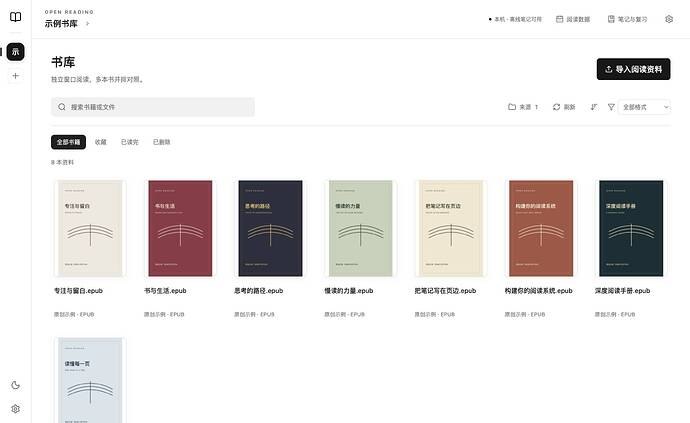Image resolution: width=690 pixels, height=423 pixels.
Task: Open 阅读数据 reading statistics
Action: [573, 19]
